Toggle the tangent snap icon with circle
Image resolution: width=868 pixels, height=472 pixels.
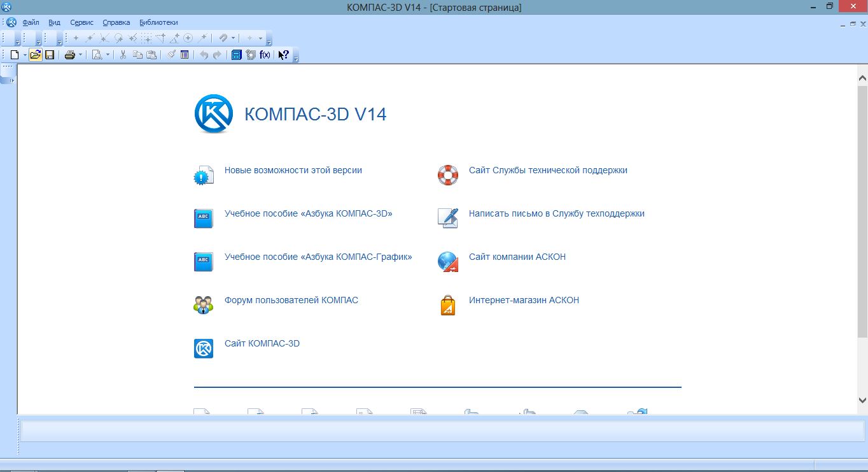pyautogui.click(x=118, y=38)
